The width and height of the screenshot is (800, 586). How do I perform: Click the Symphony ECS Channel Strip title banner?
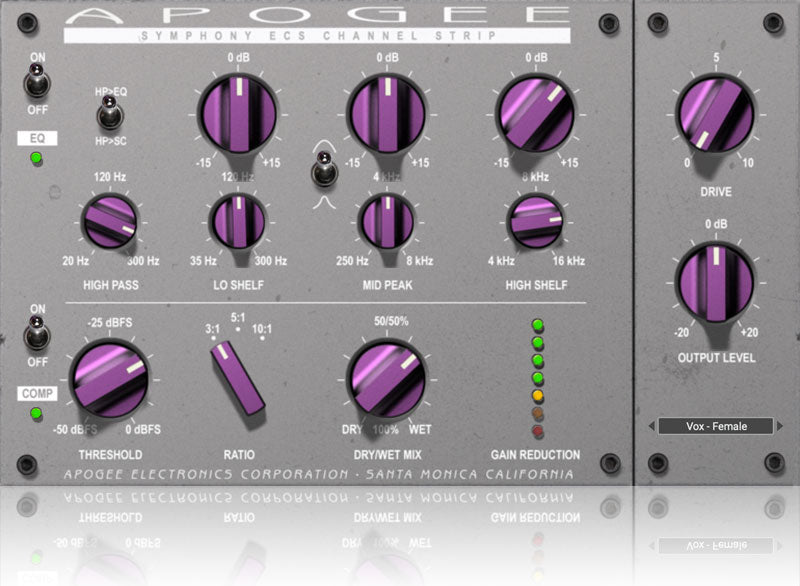coord(317,36)
